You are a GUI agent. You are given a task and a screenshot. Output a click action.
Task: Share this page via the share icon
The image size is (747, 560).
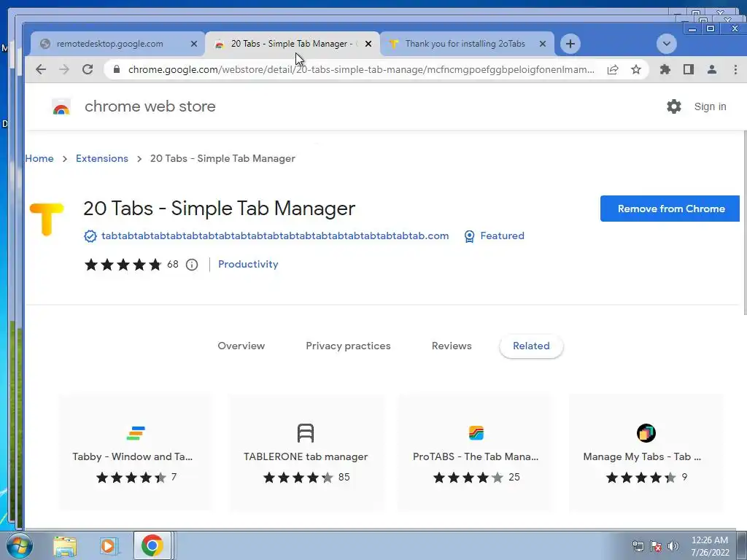(613, 69)
